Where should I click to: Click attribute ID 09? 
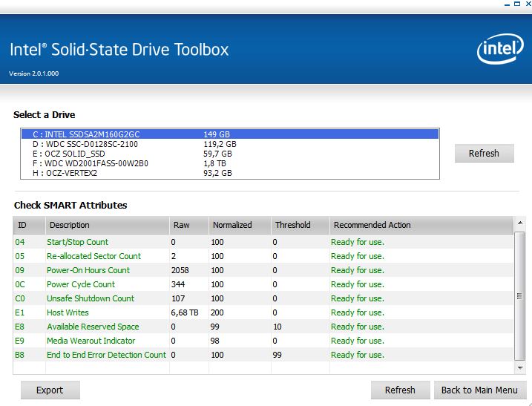pyautogui.click(x=20, y=270)
